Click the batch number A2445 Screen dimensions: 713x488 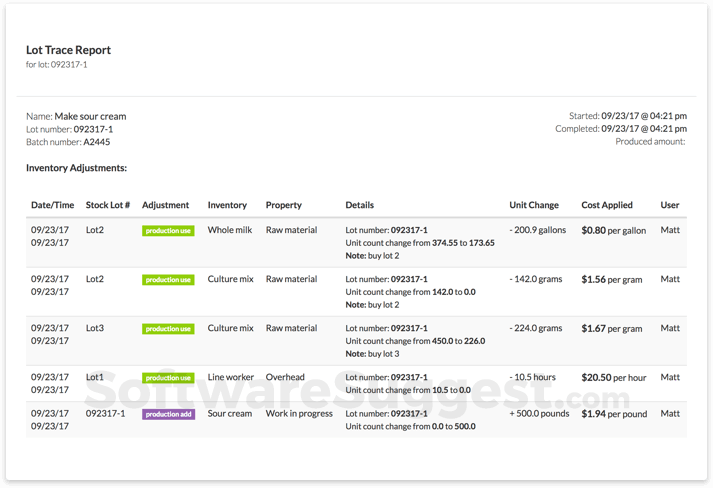[97, 142]
